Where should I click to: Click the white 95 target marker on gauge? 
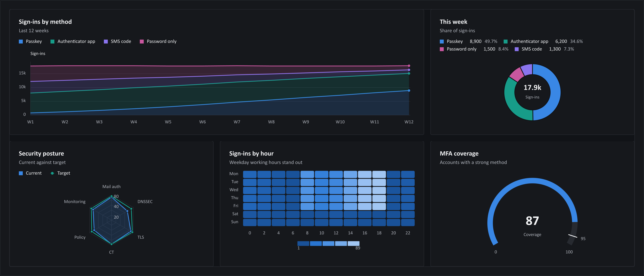(573, 236)
